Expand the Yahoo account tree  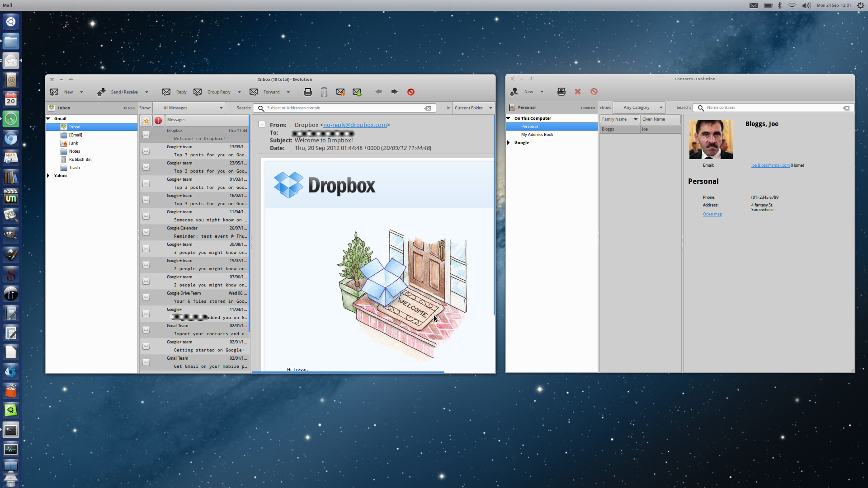48,176
